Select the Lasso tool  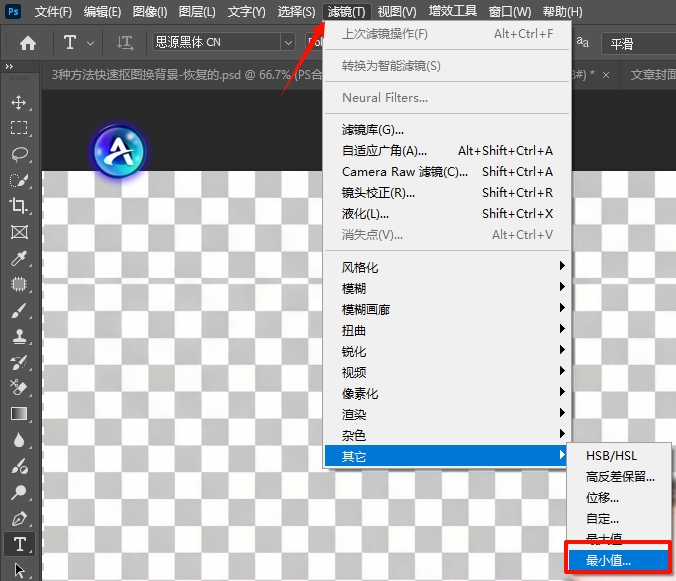pyautogui.click(x=19, y=154)
